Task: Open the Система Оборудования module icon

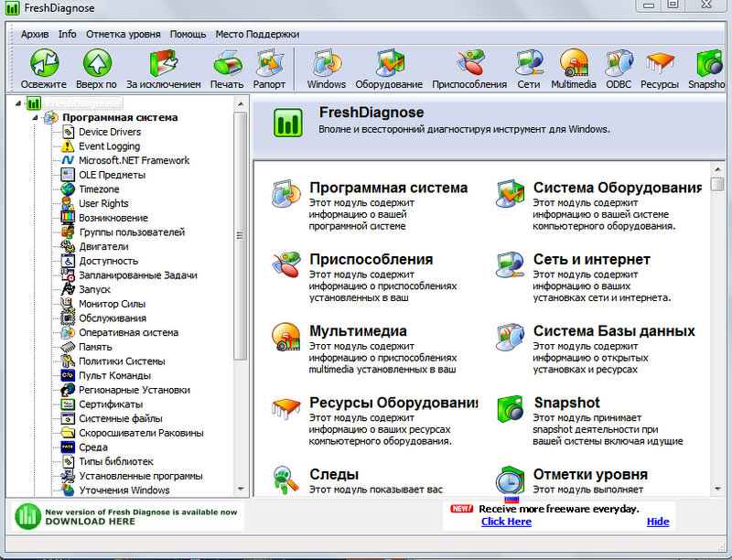Action: pyautogui.click(x=510, y=193)
